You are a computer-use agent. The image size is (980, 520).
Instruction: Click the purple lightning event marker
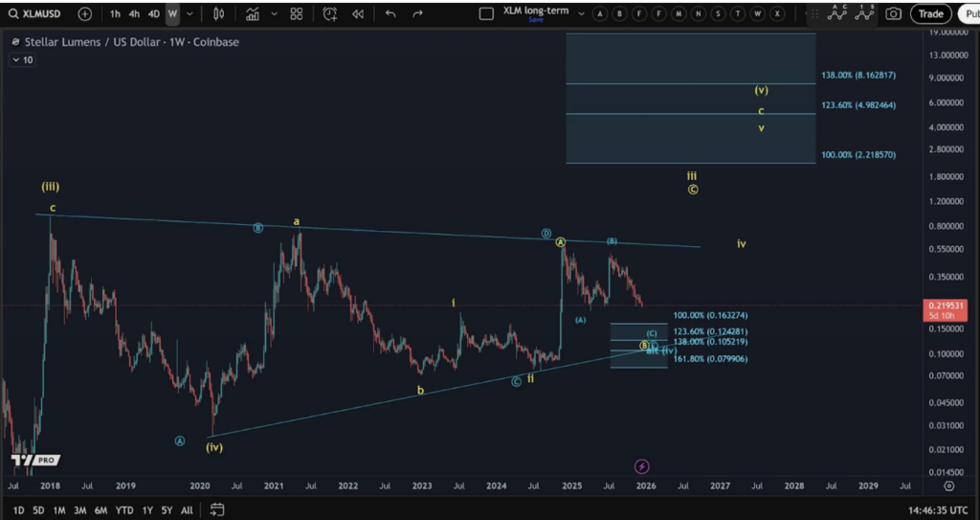642,466
